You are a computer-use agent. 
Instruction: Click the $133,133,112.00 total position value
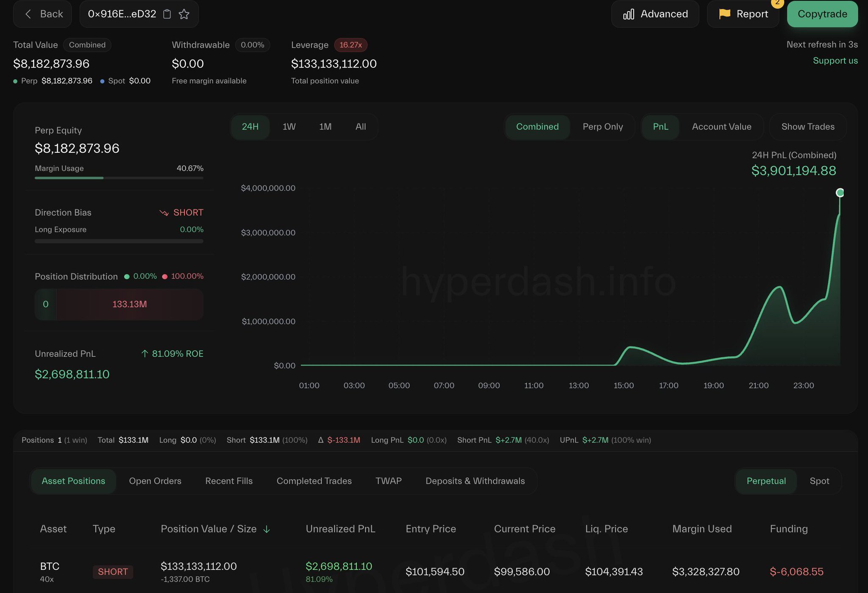(334, 64)
